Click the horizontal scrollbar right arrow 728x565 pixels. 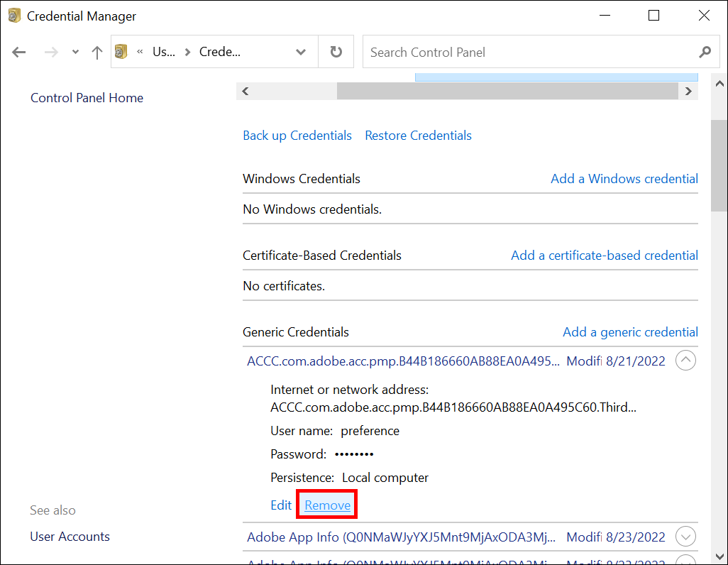[x=688, y=91]
